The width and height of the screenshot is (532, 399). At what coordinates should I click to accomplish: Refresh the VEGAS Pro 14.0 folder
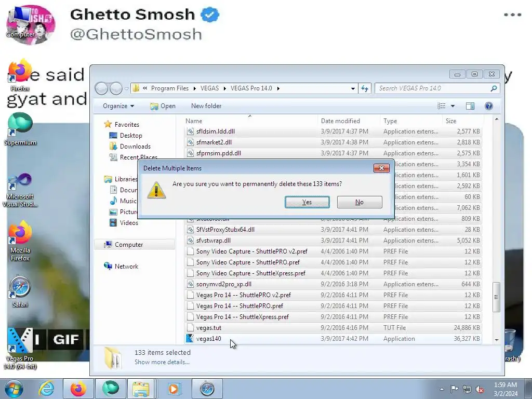(365, 88)
